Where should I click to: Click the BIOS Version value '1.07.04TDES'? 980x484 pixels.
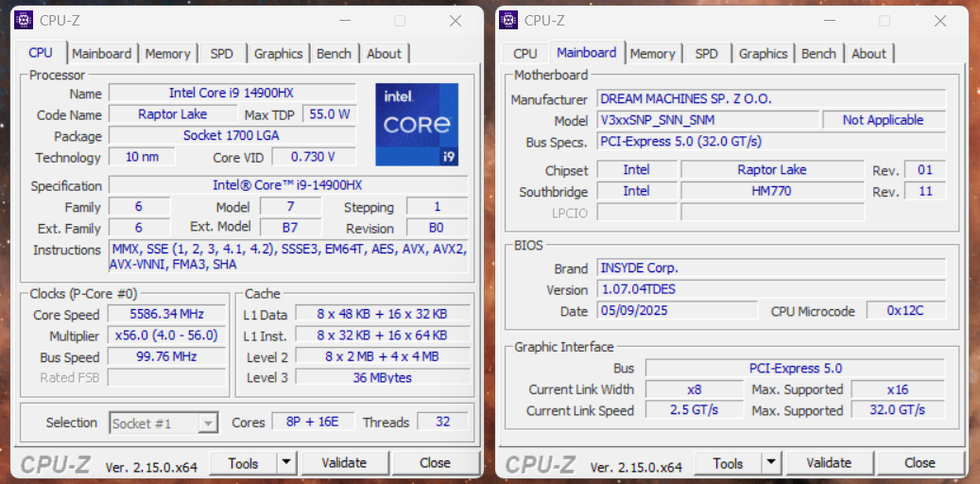point(771,289)
